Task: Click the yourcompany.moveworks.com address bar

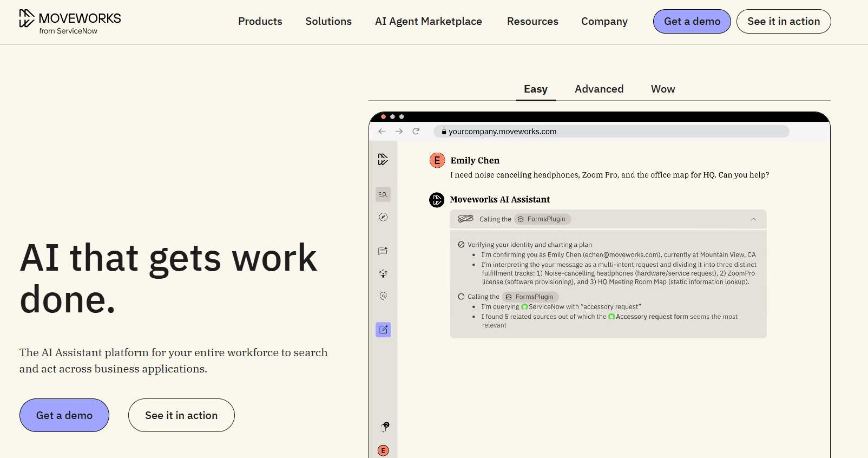Action: tap(611, 132)
